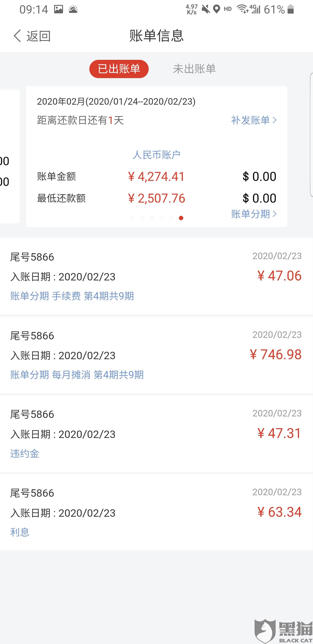Switch to the 未出账单 tab
This screenshot has width=313, height=644.
coord(194,69)
